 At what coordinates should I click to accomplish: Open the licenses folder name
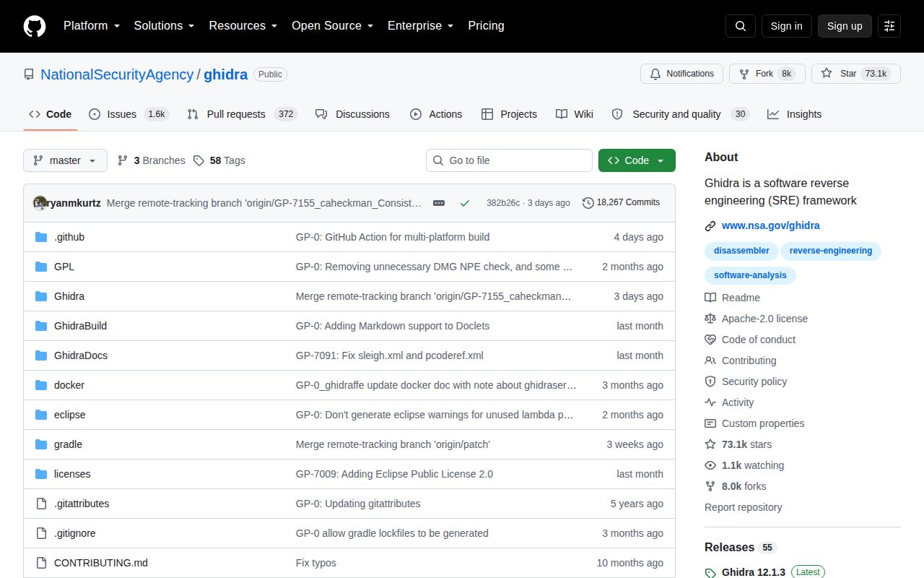(x=72, y=474)
